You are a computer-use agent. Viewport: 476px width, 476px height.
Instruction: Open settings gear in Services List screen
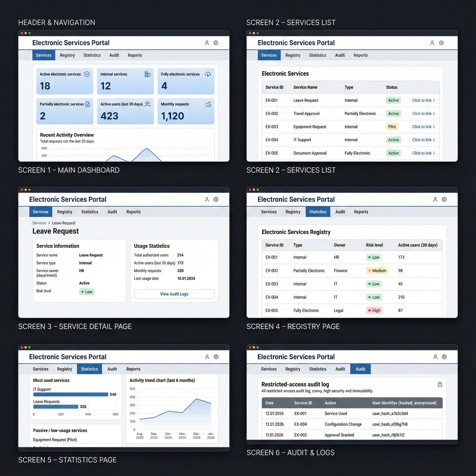pyautogui.click(x=441, y=43)
